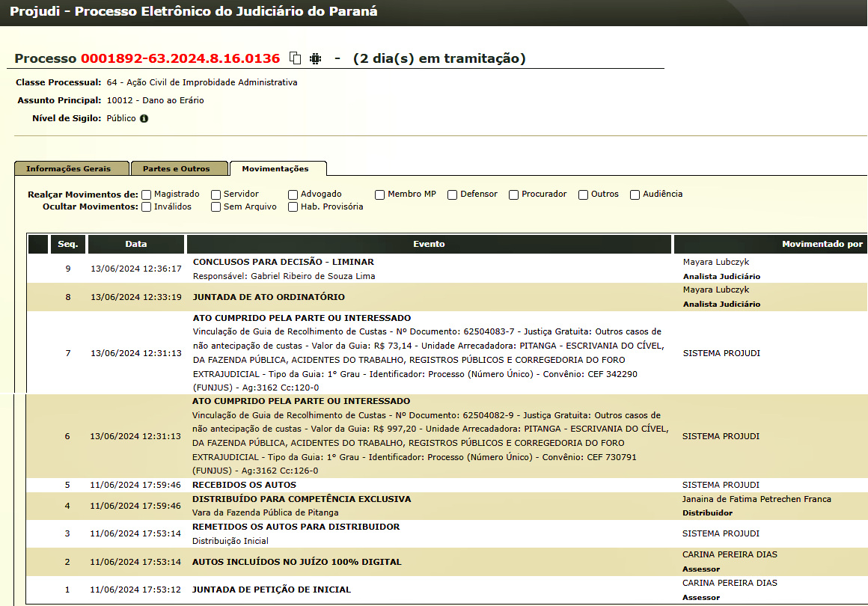868x606 pixels.
Task: Toggle the Membro MP checkbox
Action: point(380,195)
